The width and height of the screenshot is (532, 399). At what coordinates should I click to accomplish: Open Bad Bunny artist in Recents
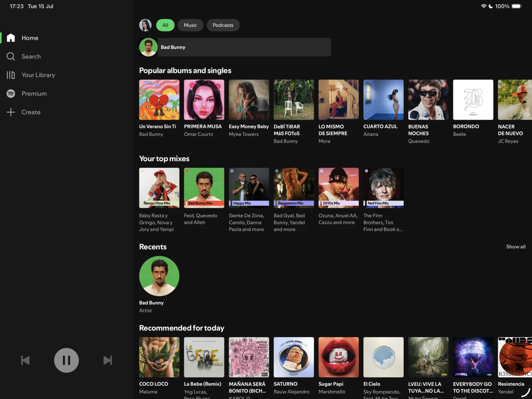pyautogui.click(x=159, y=276)
